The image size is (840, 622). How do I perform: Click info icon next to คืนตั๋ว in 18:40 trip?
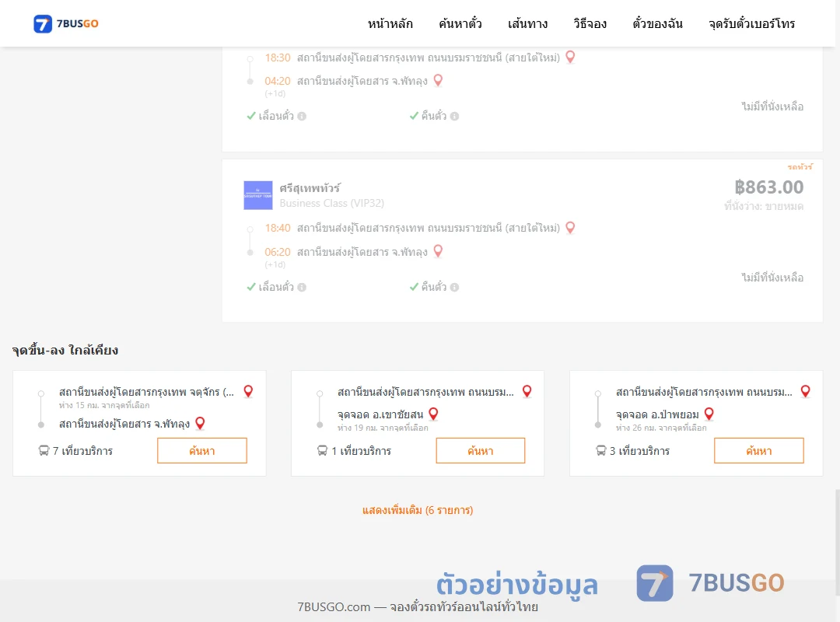click(455, 287)
